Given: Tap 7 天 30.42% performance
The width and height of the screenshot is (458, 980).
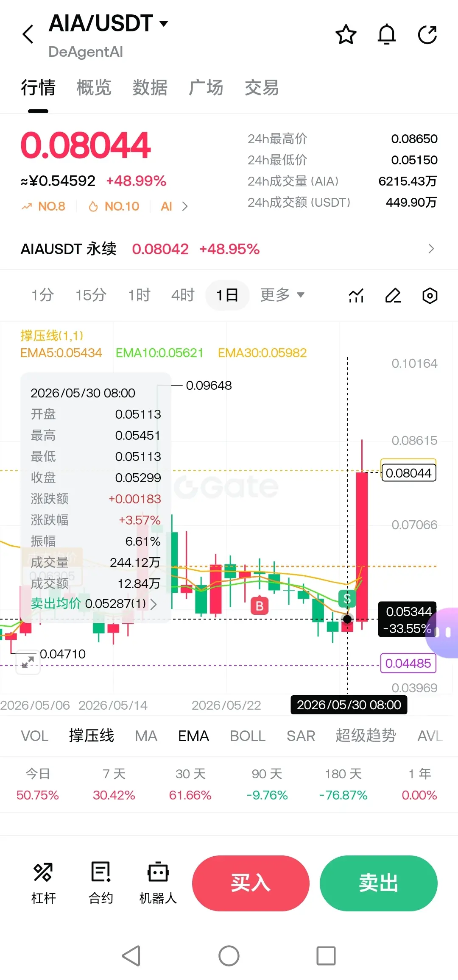Looking at the screenshot, I should click(114, 784).
